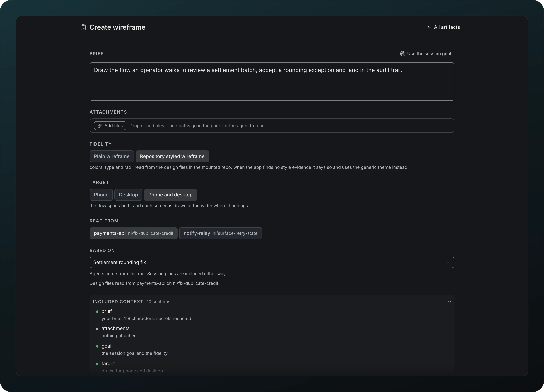Go back to All artifacts
544x392 pixels.
(x=443, y=27)
